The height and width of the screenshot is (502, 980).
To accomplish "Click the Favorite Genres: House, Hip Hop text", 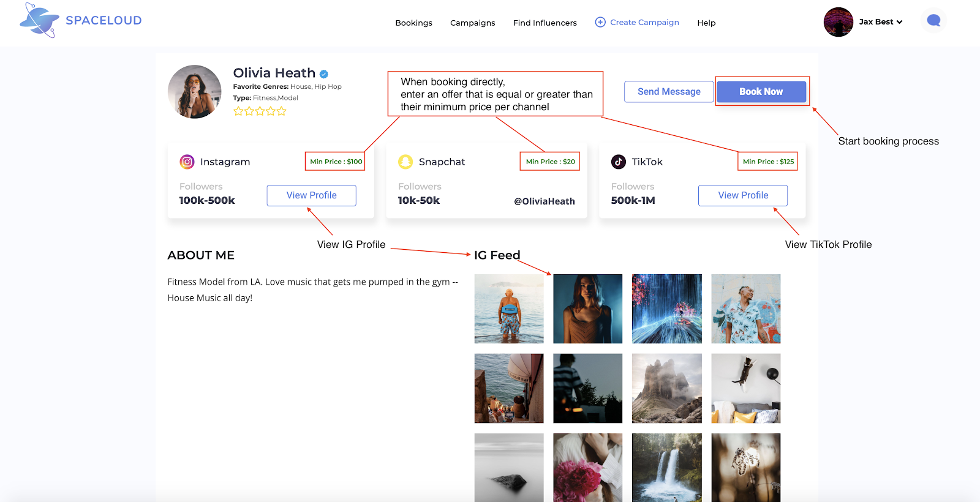I will (287, 87).
